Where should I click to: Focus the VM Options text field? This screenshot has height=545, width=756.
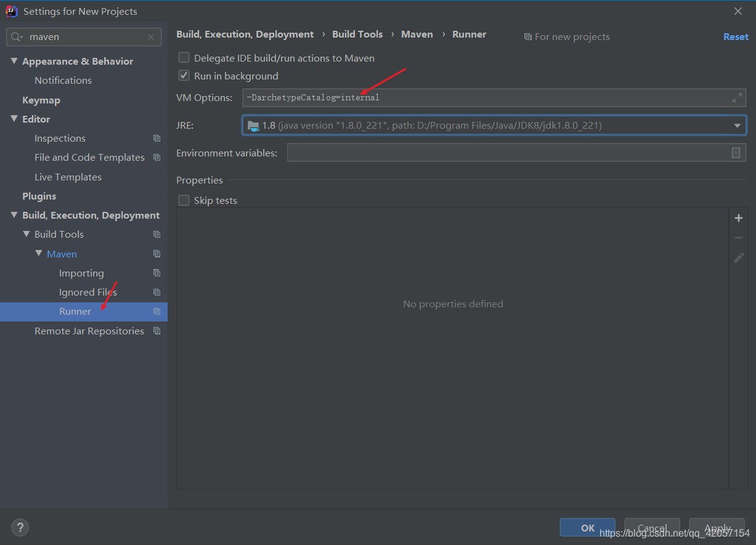(x=494, y=98)
